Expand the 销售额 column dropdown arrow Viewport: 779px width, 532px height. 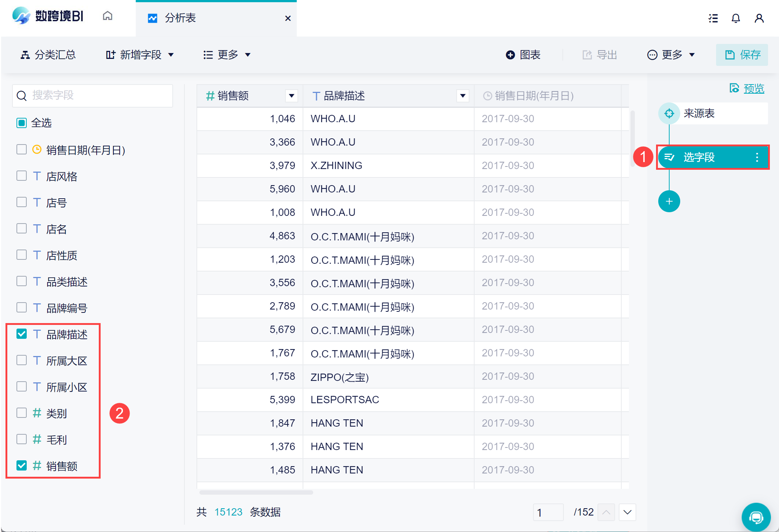(291, 96)
